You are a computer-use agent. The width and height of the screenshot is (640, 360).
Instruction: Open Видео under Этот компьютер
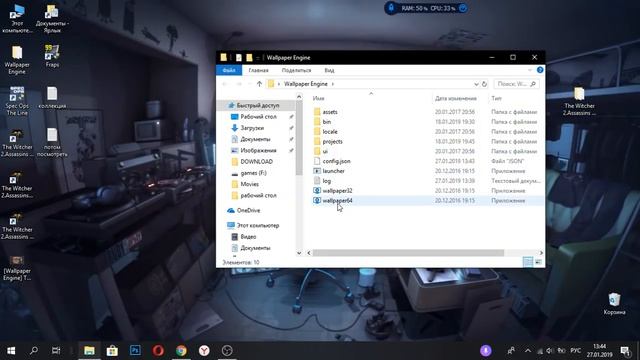248,237
